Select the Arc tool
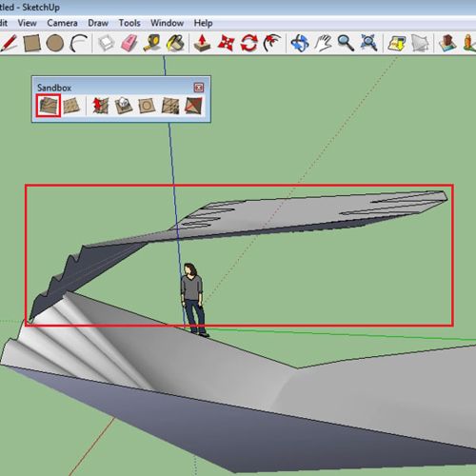476x476 pixels. pos(78,43)
